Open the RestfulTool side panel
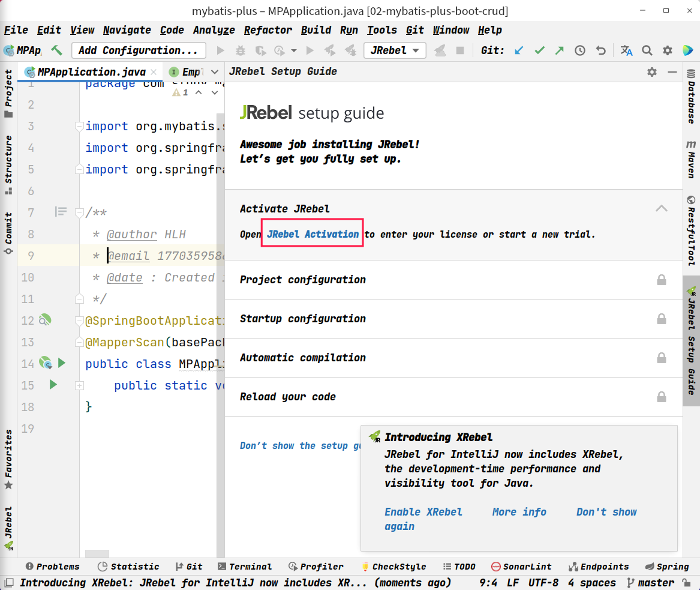This screenshot has width=700, height=590. tap(691, 231)
